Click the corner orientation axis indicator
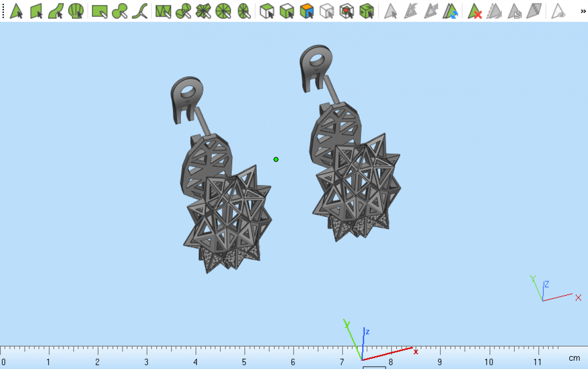 (x=555, y=289)
